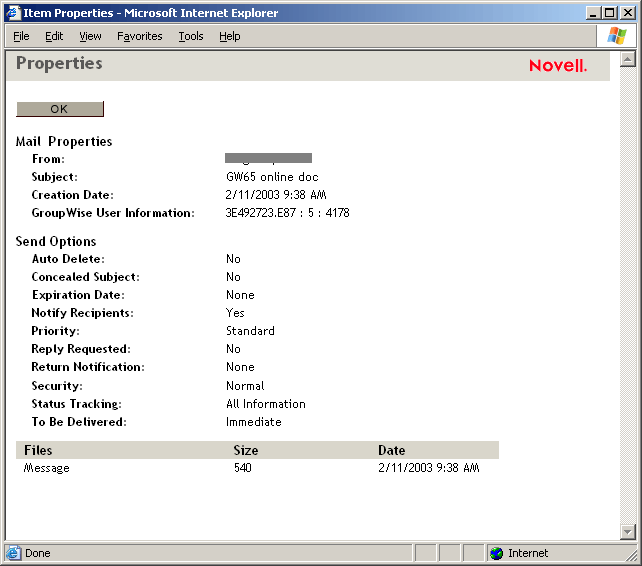The height and width of the screenshot is (566, 642).
Task: Close the Item Properties window
Action: pos(628,13)
